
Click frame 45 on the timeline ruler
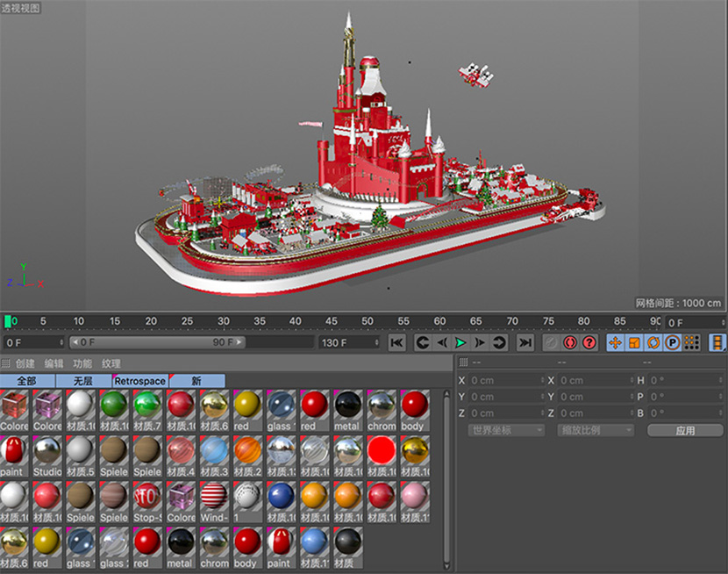pos(332,321)
